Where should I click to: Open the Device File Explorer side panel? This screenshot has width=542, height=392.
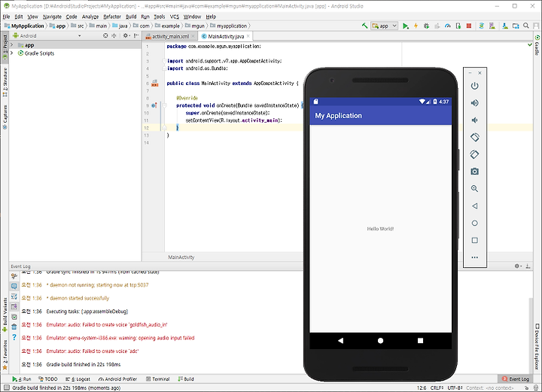coord(537,346)
